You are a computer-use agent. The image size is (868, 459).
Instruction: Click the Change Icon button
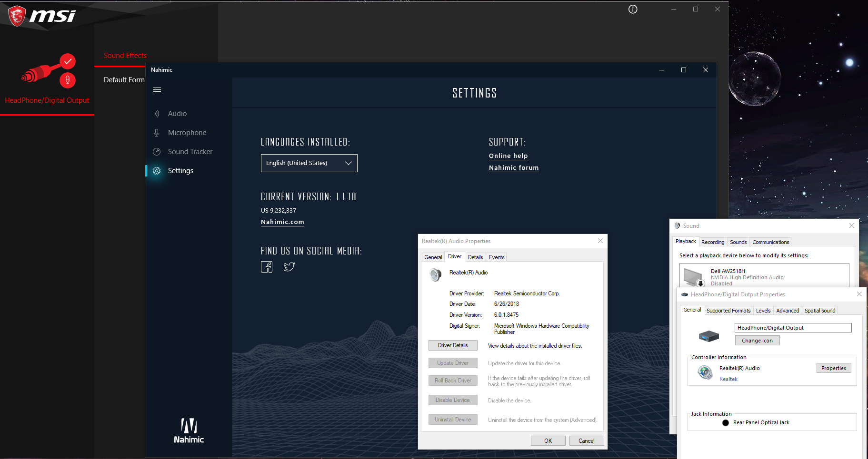[x=757, y=341]
